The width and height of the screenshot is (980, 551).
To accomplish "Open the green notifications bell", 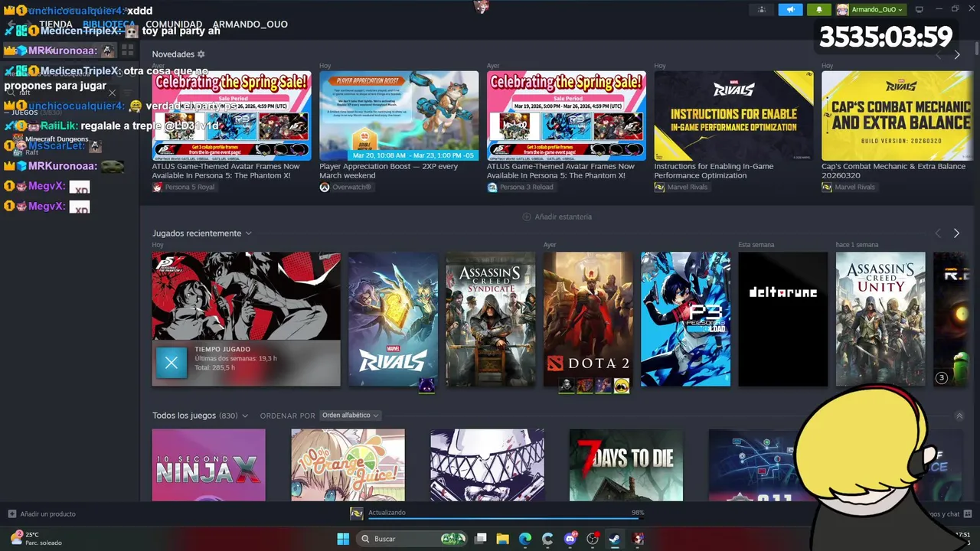I will coord(818,9).
